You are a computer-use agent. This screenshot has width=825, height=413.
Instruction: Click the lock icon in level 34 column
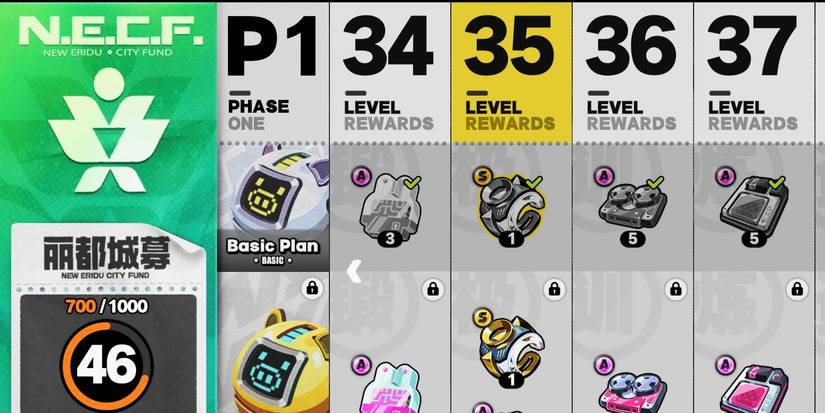pos(432,288)
